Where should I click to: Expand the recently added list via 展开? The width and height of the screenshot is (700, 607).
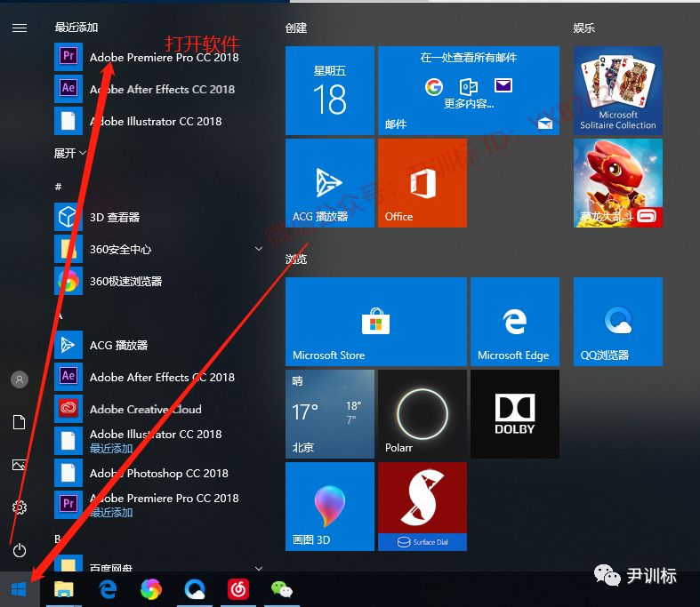click(69, 154)
